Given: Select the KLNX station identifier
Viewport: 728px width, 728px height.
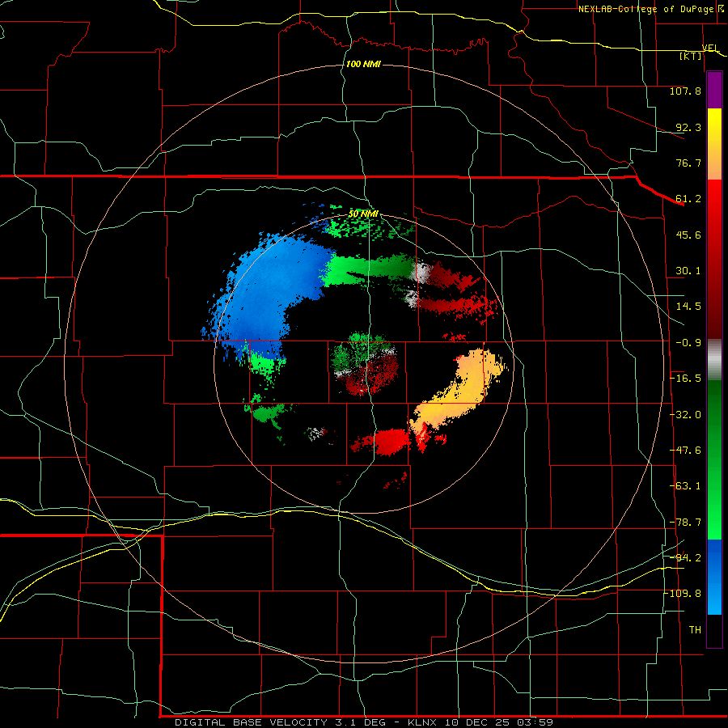Looking at the screenshot, I should [424, 722].
